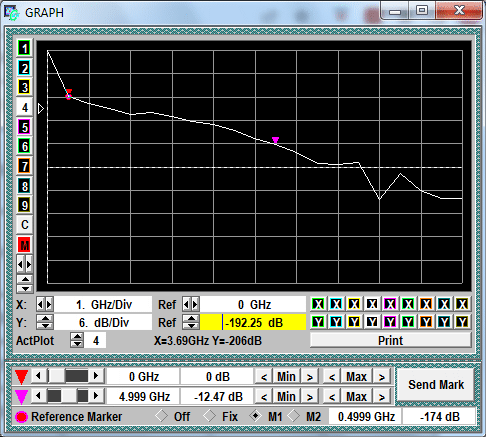The width and height of the screenshot is (486, 437).
Task: Select plot 4 button in left sidebar
Action: click(24, 107)
